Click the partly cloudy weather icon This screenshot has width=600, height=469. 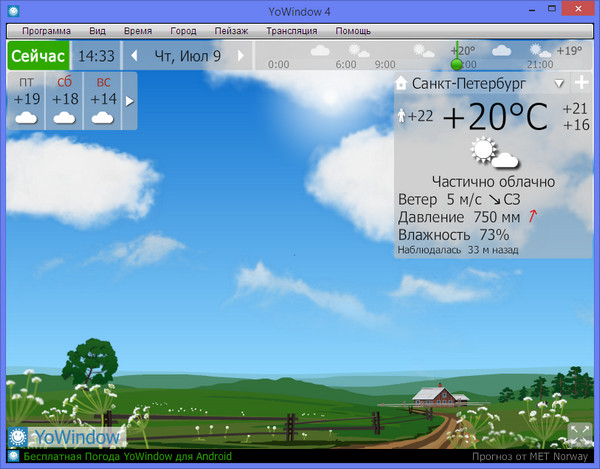click(493, 154)
